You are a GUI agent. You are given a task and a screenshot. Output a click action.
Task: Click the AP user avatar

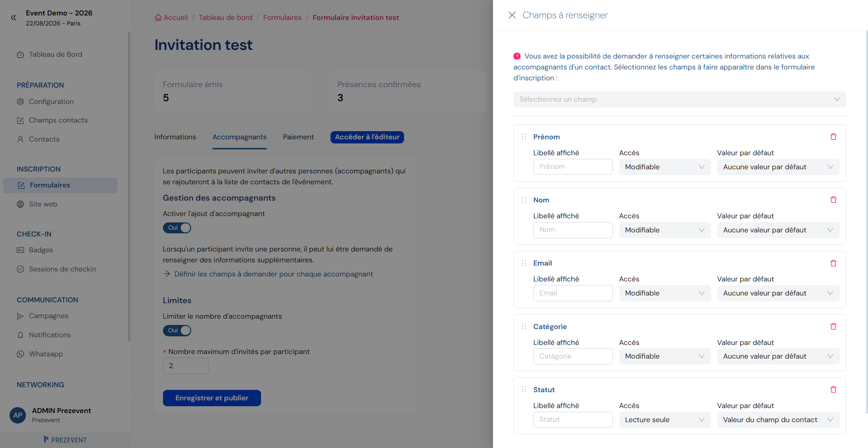18,415
